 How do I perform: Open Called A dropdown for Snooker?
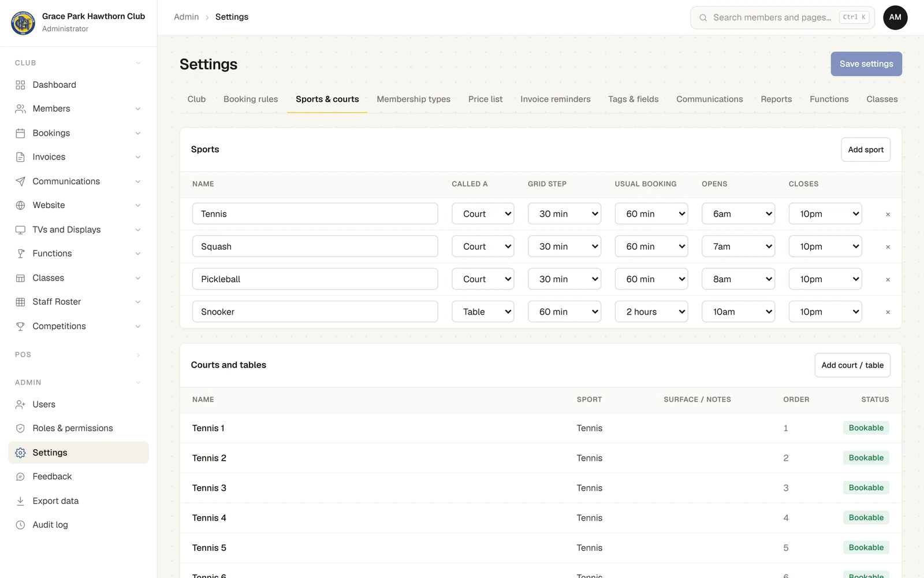[483, 312]
